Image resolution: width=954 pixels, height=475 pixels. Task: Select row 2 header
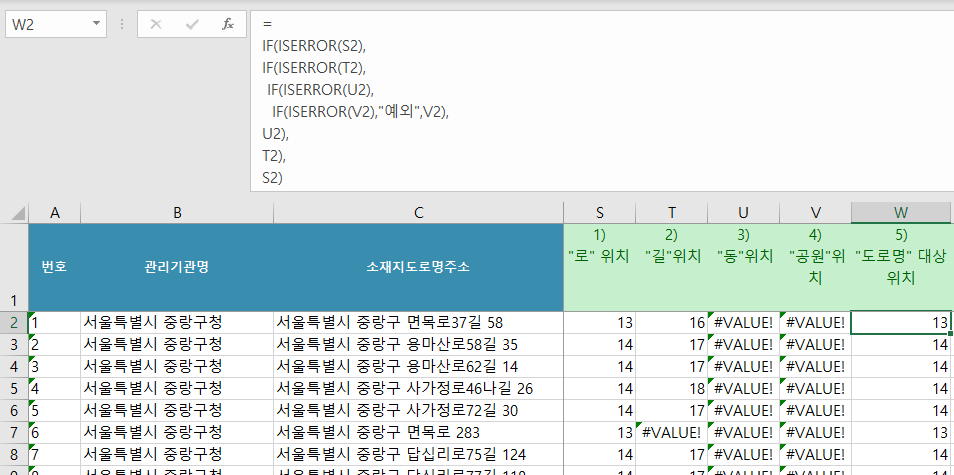14,322
